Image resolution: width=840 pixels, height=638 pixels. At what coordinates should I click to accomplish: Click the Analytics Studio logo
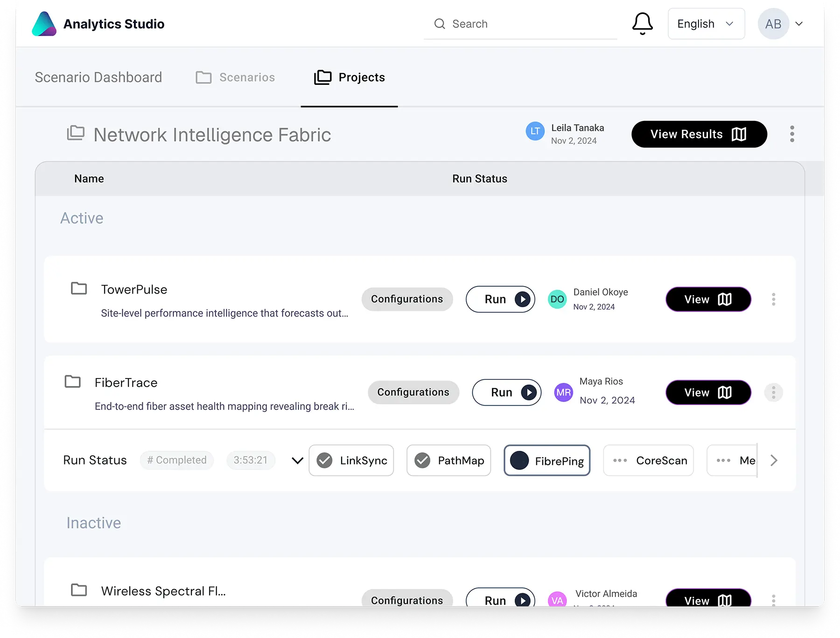click(x=44, y=24)
